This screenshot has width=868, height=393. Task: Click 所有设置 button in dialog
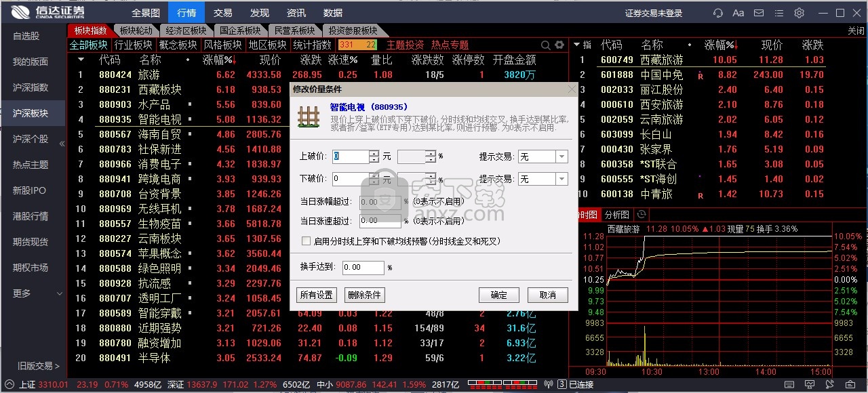coord(317,295)
